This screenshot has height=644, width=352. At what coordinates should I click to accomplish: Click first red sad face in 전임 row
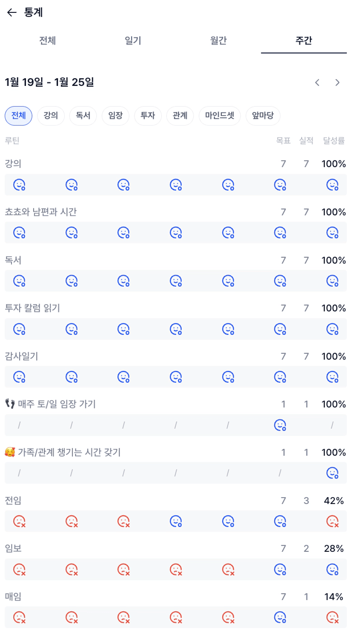(x=19, y=521)
